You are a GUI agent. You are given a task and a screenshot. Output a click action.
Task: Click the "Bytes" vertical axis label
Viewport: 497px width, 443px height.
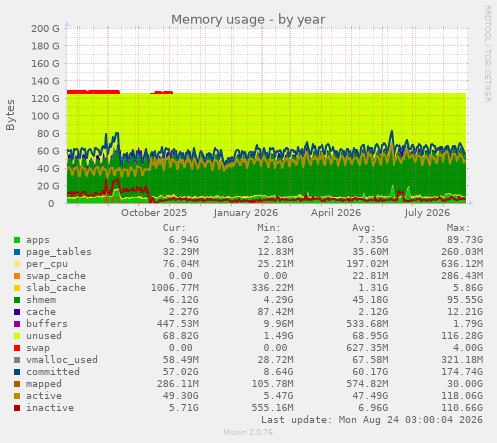[x=10, y=115]
